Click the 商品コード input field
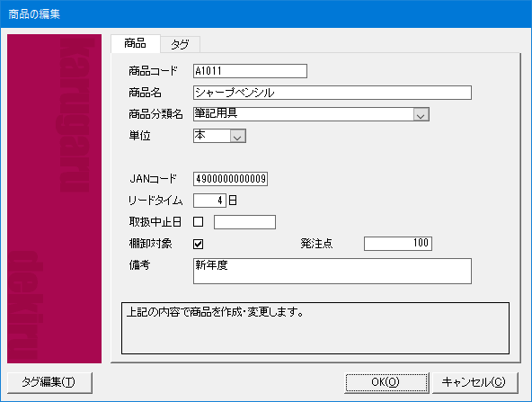Screen dimensions: 532x402 click(250, 71)
